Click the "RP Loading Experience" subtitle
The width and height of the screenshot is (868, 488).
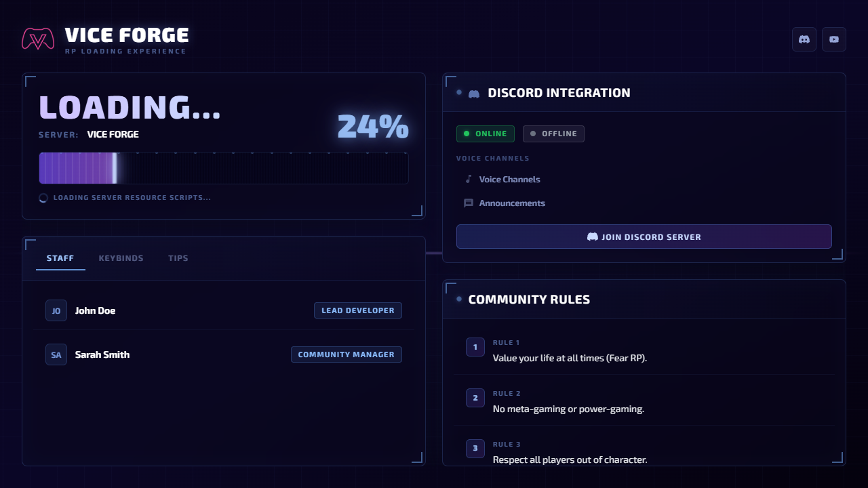125,52
